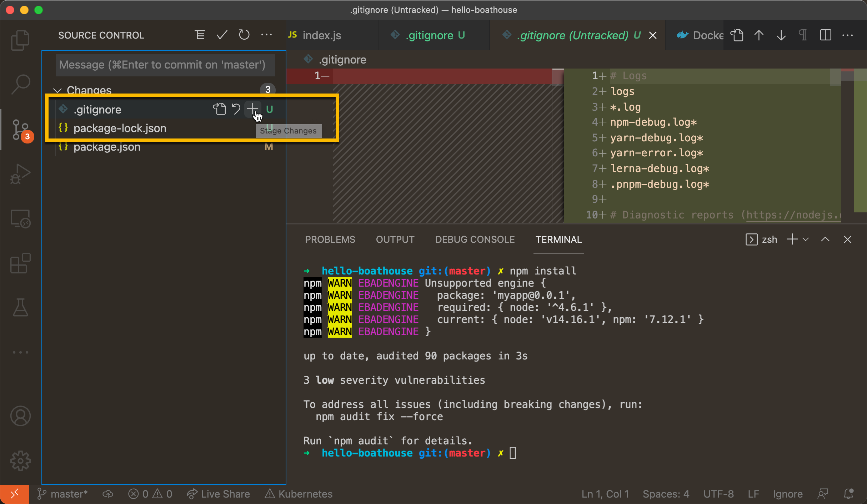Image resolution: width=867 pixels, height=504 pixels.
Task: Click Live Share in the status bar
Action: pos(219,494)
